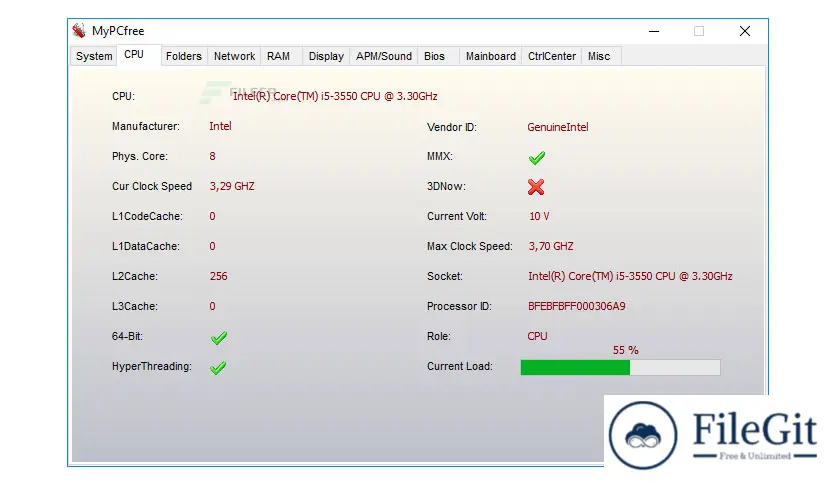Click the 64-Bit green checkmark
Screen dimensions: 836x484
(x=219, y=337)
